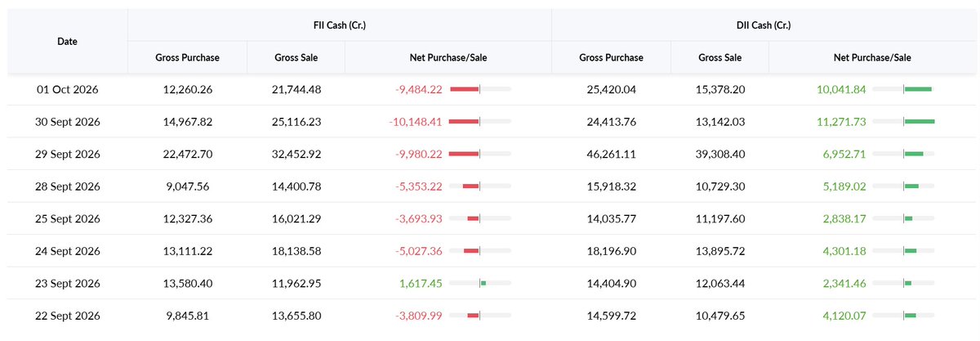Click FII gross purchase value 12,327.36
This screenshot has width=980, height=341.
click(x=188, y=219)
